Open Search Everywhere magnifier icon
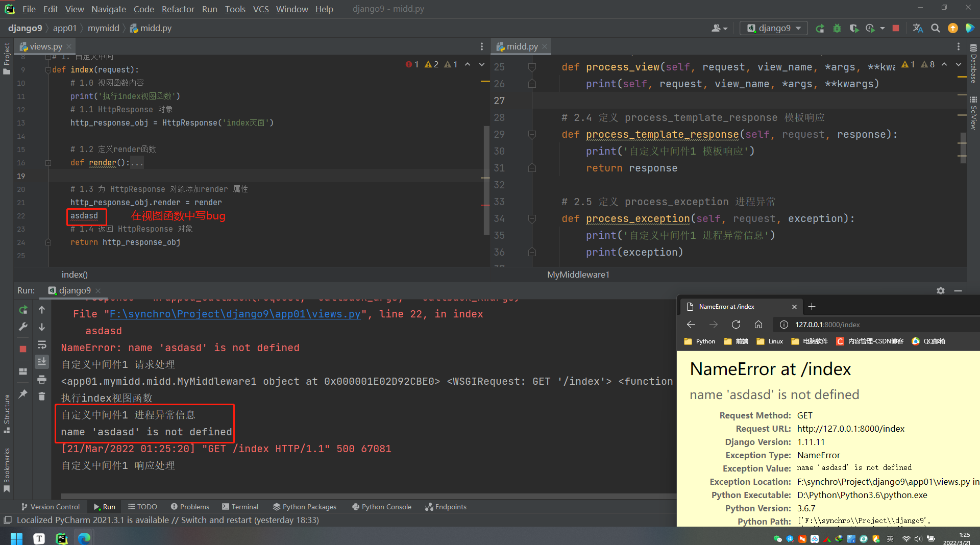This screenshot has width=980, height=545. click(x=935, y=29)
